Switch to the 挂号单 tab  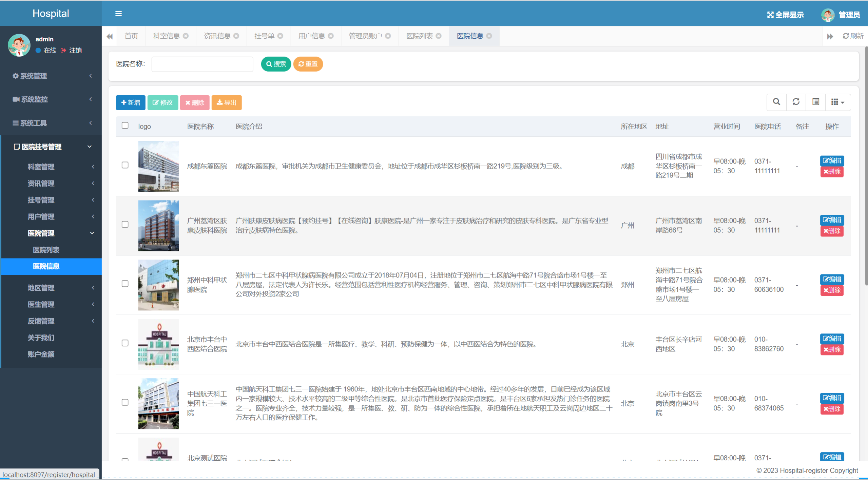pyautogui.click(x=264, y=36)
